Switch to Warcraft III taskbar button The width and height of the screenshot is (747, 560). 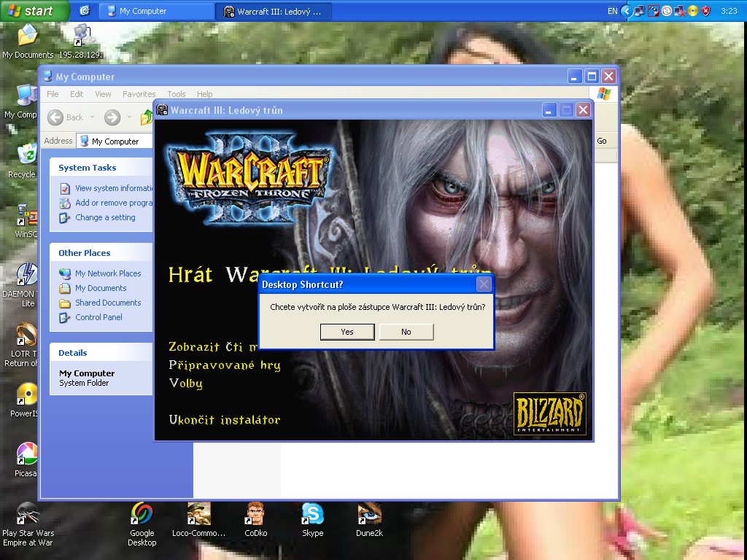tap(274, 11)
